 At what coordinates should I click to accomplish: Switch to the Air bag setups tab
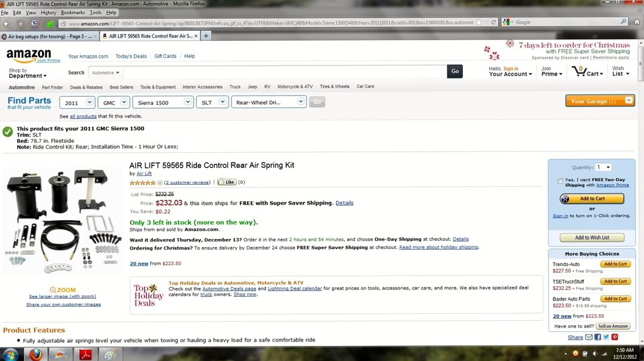click(x=49, y=36)
